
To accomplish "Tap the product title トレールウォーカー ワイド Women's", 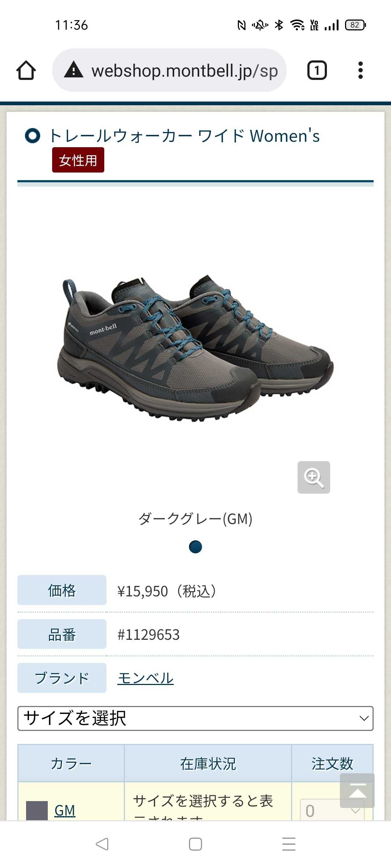I will [185, 136].
